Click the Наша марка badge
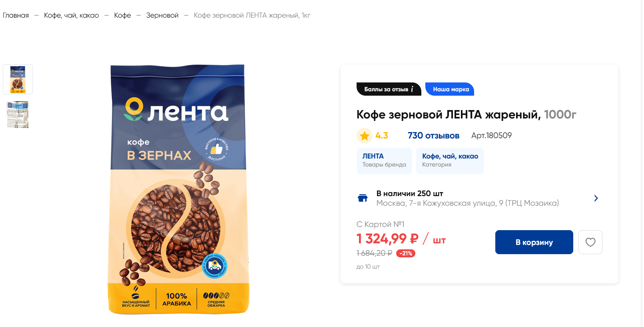The image size is (644, 327). pos(450,89)
